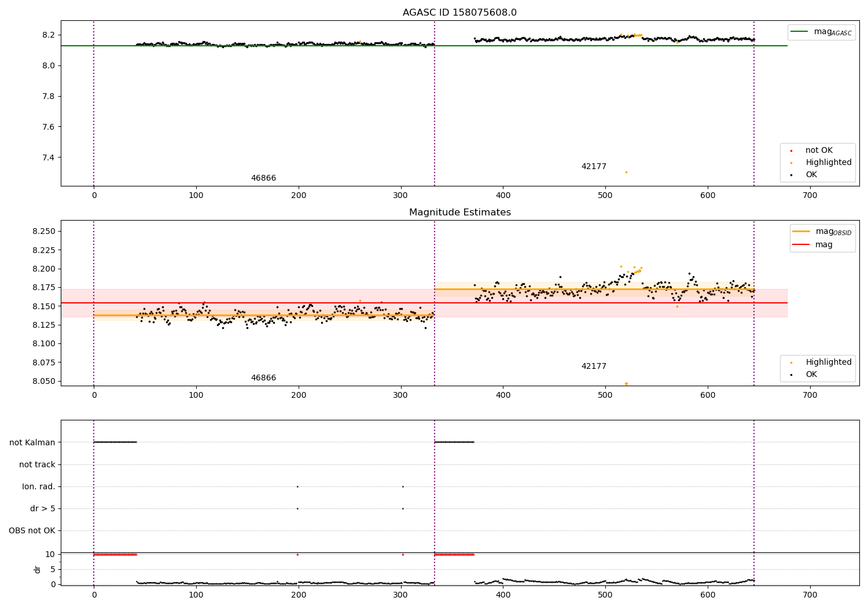Click the 8.0 y-axis tick label

tap(49, 66)
